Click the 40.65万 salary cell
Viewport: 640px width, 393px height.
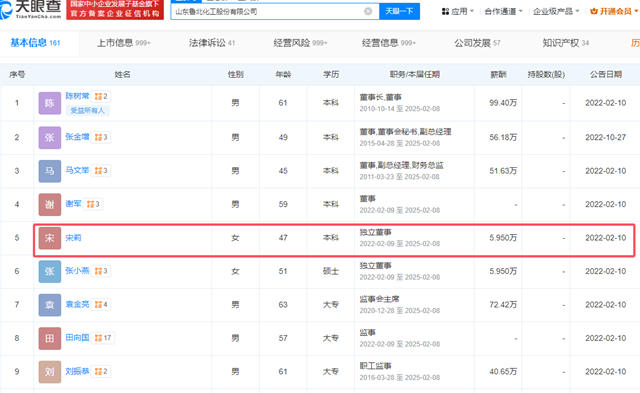[503, 372]
